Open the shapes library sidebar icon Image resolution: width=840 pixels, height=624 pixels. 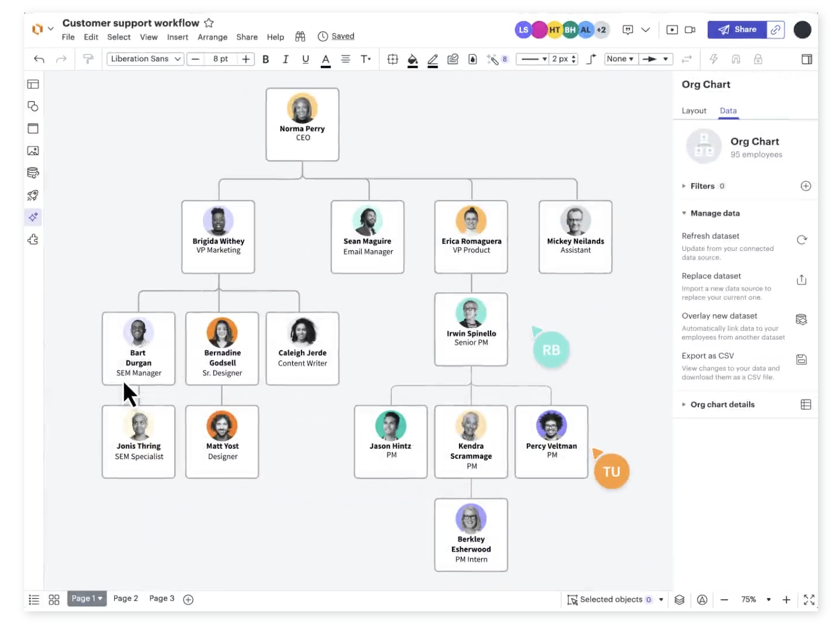(33, 106)
